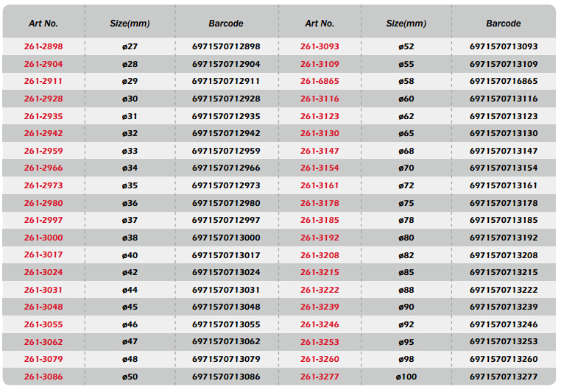Click barcode 6971570713277
Viewport: 561px width, 392px height.
pyautogui.click(x=504, y=377)
